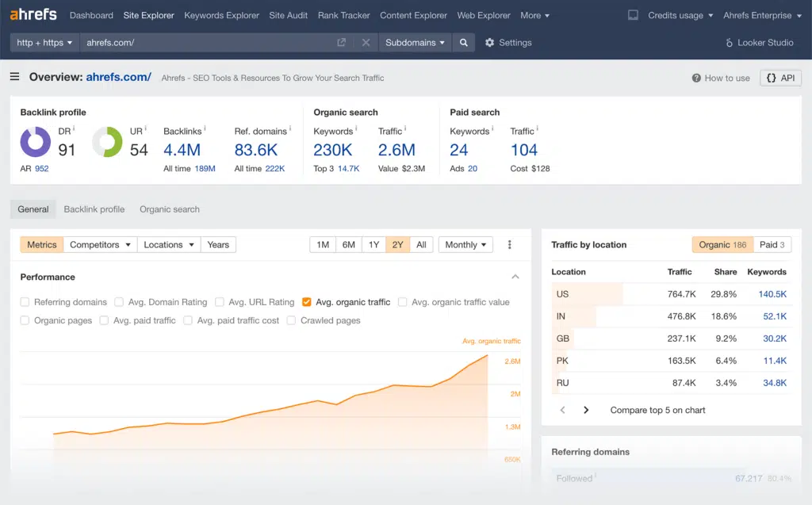Image resolution: width=812 pixels, height=505 pixels.
Task: Click the API button
Action: 780,78
